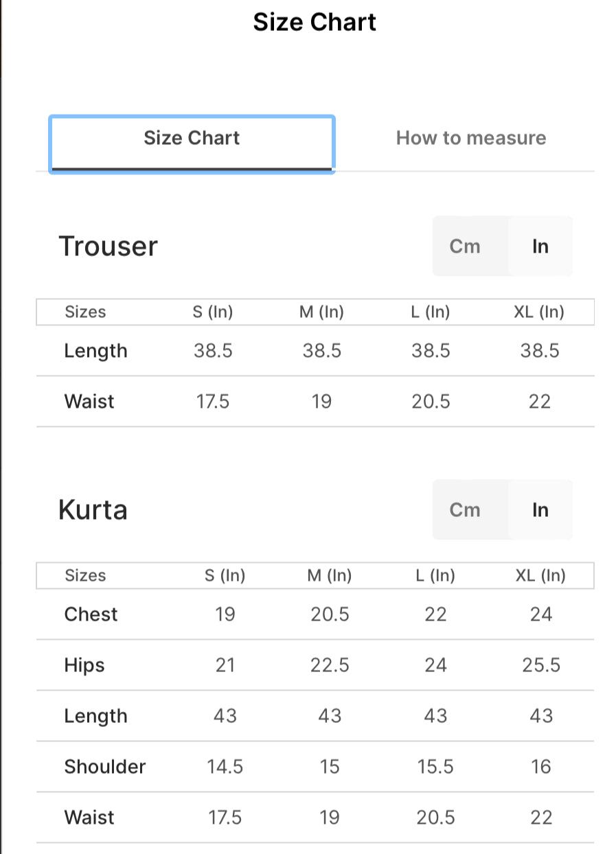Select the Kurta Chest row label
The height and width of the screenshot is (854, 616).
click(x=91, y=614)
